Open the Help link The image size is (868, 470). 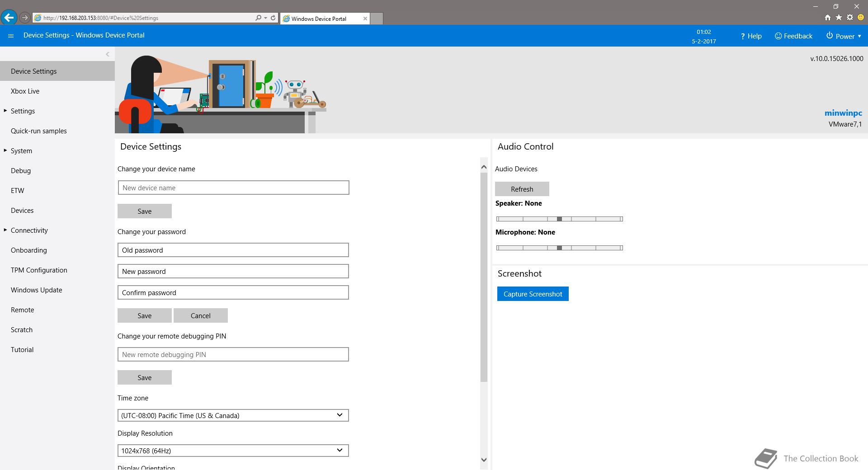pos(751,36)
